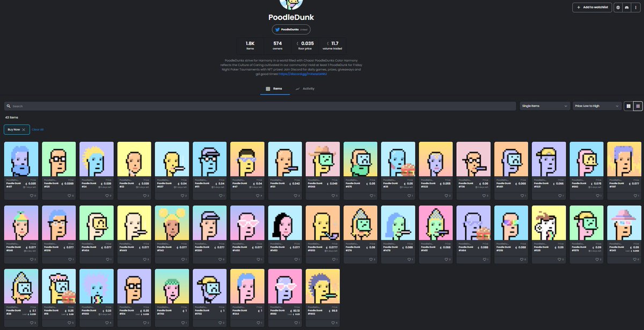This screenshot has height=330, width=644.
Task: Open Poodle Dunk #47 with sunglasses
Action: pyautogui.click(x=247, y=159)
